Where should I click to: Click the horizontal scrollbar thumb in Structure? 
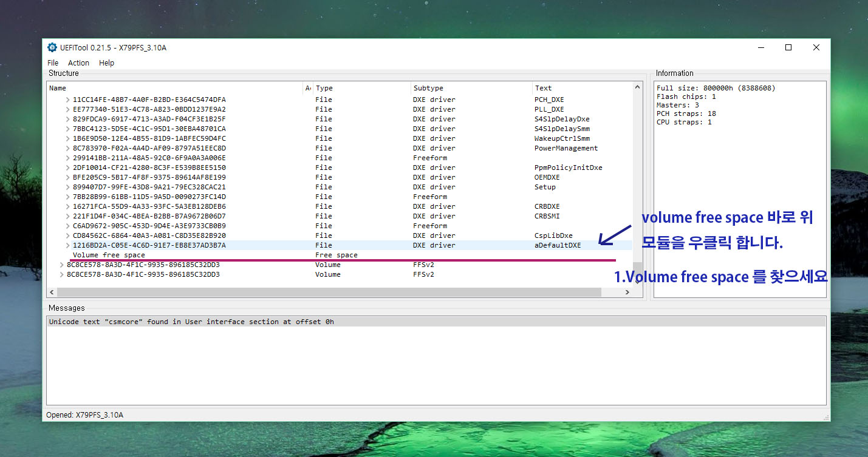(329, 292)
